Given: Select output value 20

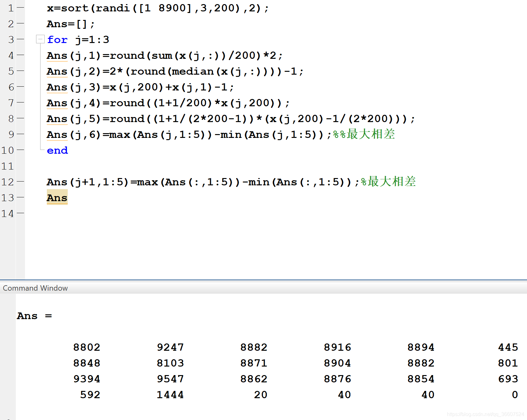Looking at the screenshot, I should pos(260,395).
